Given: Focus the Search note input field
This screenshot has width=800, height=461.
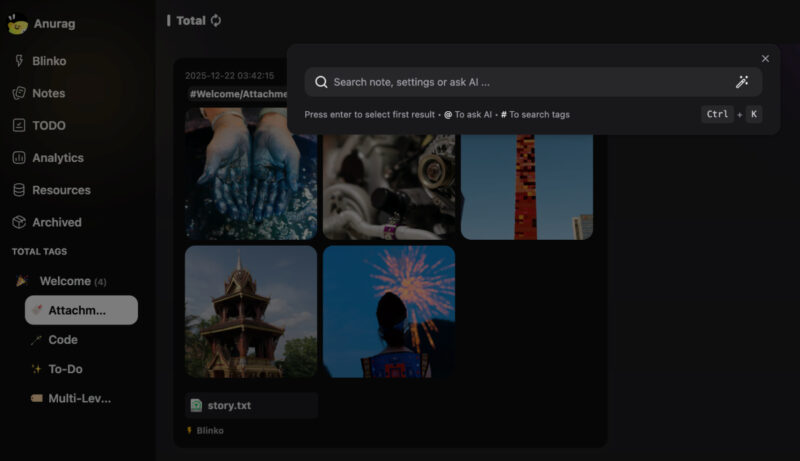Looking at the screenshot, I should (531, 82).
